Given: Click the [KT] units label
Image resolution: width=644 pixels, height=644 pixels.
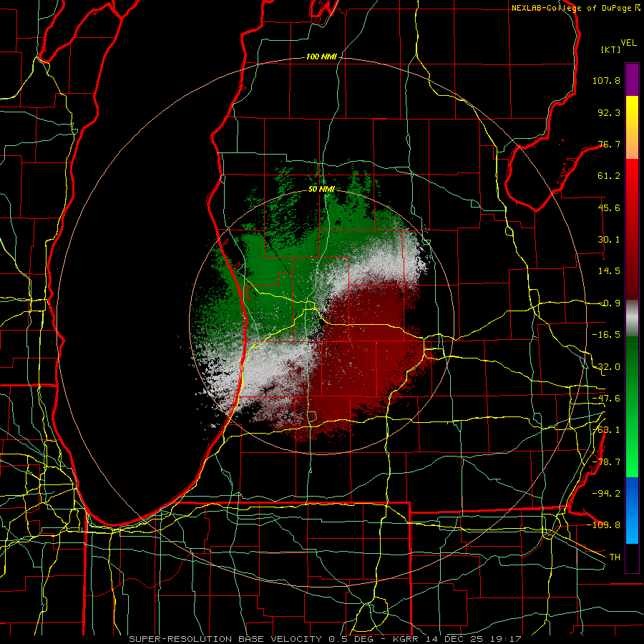Looking at the screenshot, I should [611, 49].
